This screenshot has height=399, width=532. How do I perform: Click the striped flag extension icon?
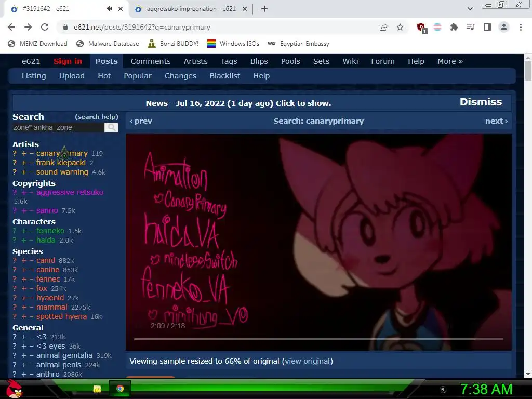(x=437, y=27)
